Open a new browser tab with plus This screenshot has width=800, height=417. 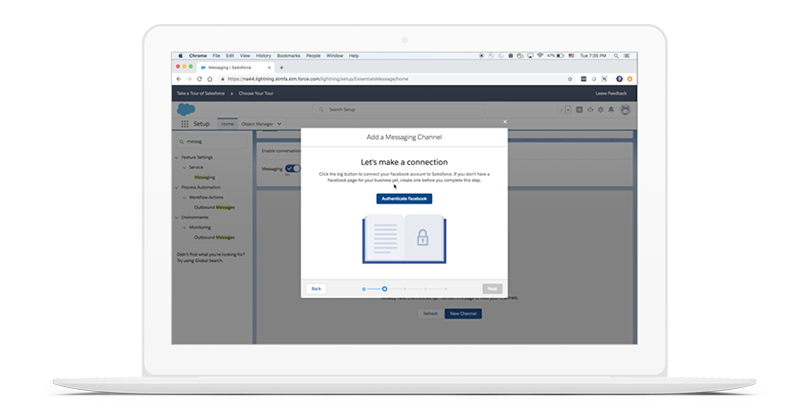(x=282, y=67)
